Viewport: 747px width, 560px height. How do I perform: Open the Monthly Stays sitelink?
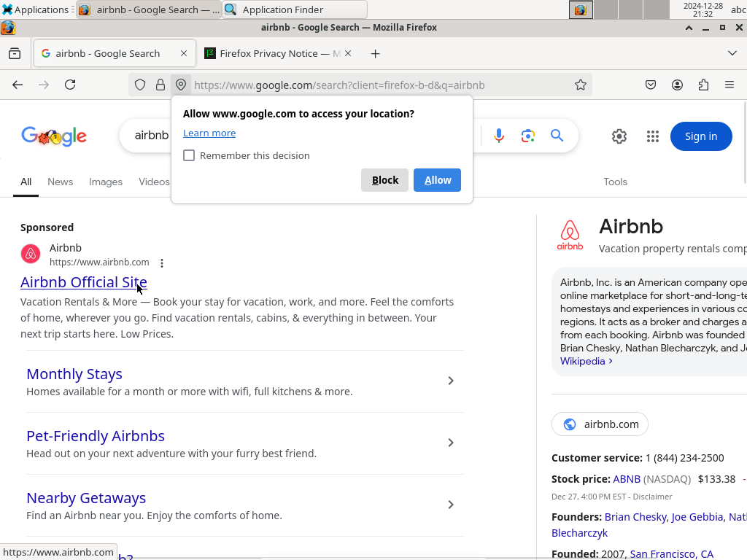[74, 374]
